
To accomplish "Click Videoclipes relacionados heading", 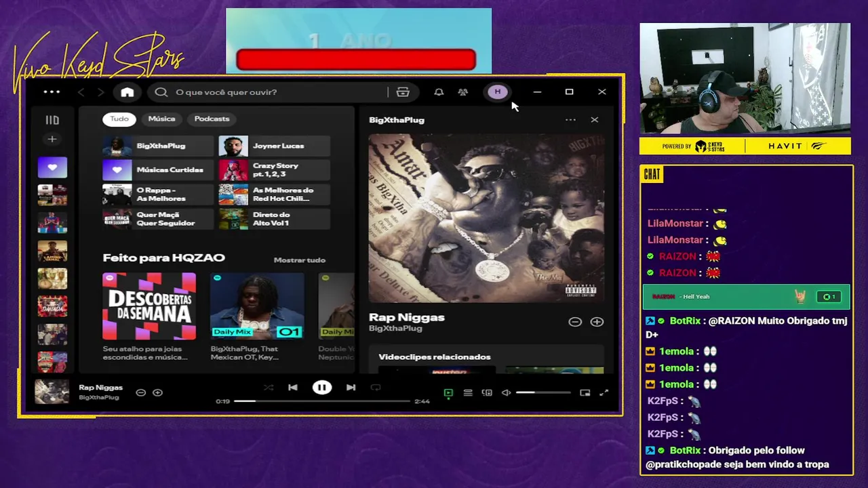I will tap(435, 357).
